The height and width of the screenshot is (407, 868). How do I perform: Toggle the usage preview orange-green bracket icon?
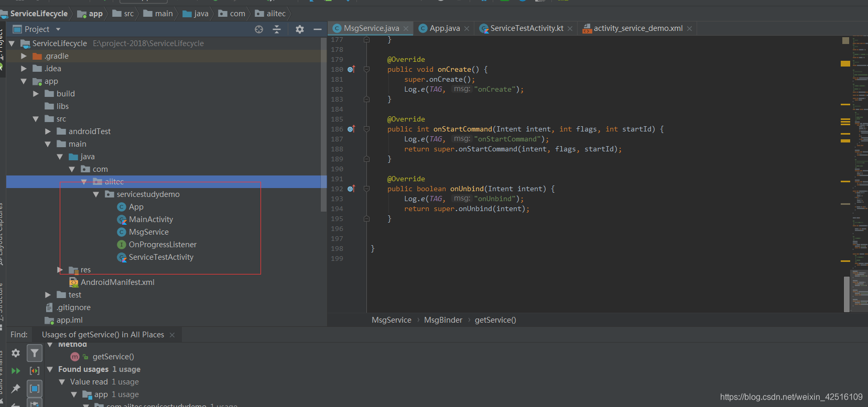(35, 371)
